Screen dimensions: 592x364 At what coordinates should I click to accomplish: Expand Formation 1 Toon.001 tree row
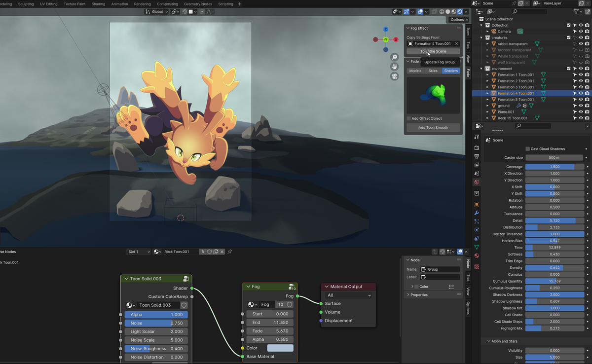coord(488,75)
